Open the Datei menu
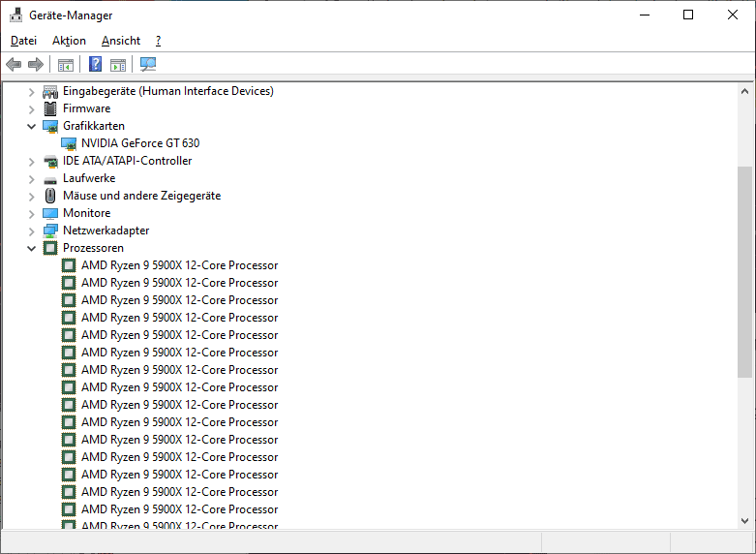The height and width of the screenshot is (554, 756). click(x=23, y=41)
